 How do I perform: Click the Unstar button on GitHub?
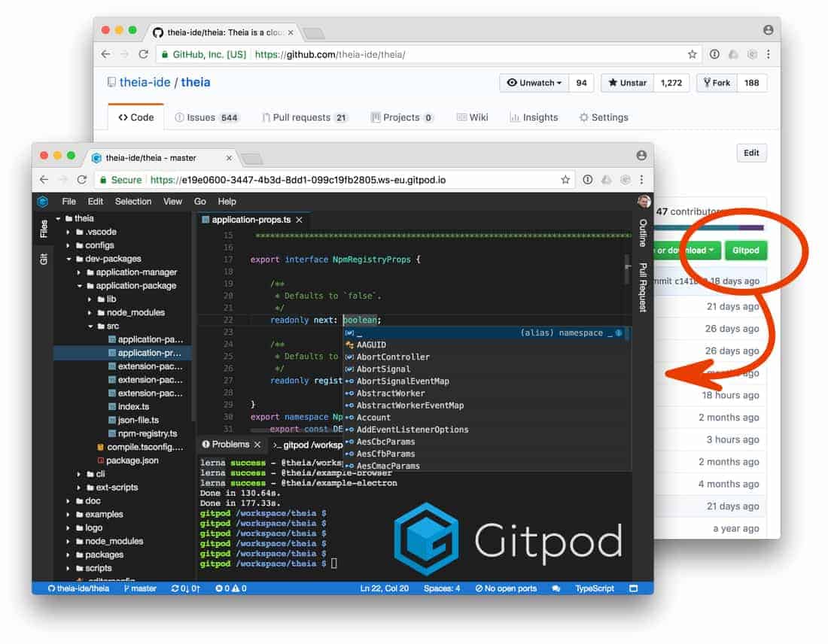coord(627,83)
